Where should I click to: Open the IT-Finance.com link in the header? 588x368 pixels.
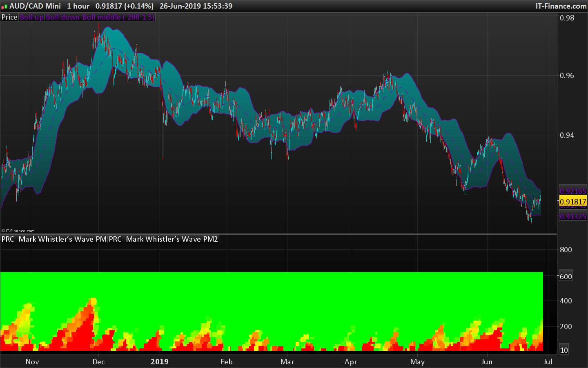click(561, 6)
